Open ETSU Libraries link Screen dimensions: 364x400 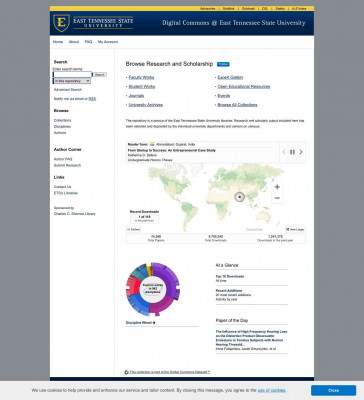(x=66, y=193)
